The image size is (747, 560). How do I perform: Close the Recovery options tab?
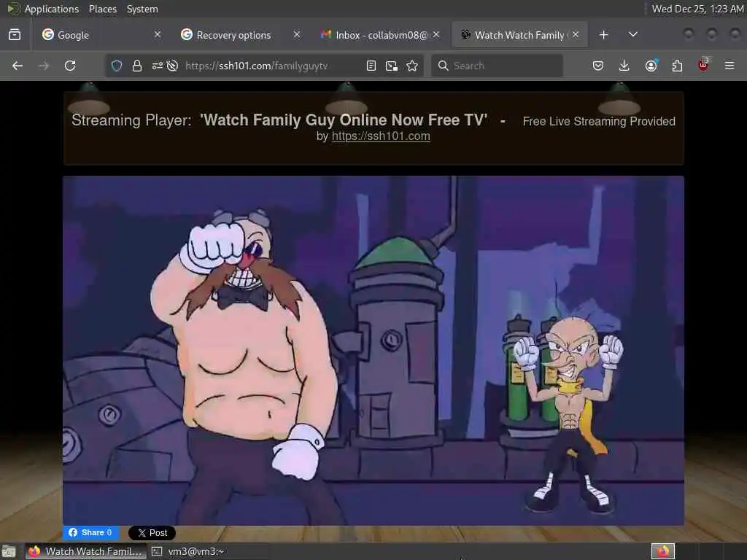[297, 35]
